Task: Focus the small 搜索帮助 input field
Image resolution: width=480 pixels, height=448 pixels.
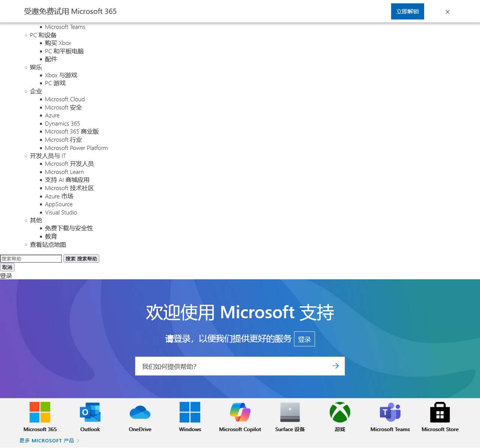Action: pyautogui.click(x=31, y=259)
